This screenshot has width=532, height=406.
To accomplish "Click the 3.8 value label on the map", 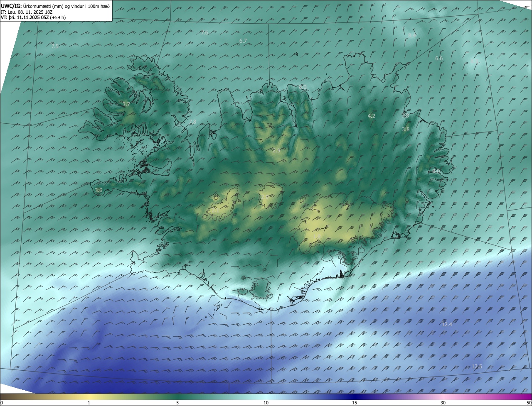I will 406,130.
